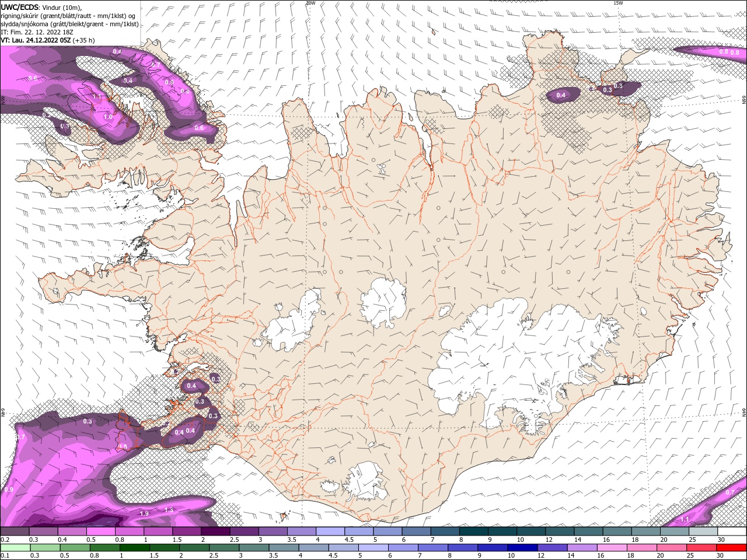Click the 'IT: Fim. 22. 12. 2022 18Z' line
This screenshot has height=560, width=747.
pyautogui.click(x=36, y=32)
